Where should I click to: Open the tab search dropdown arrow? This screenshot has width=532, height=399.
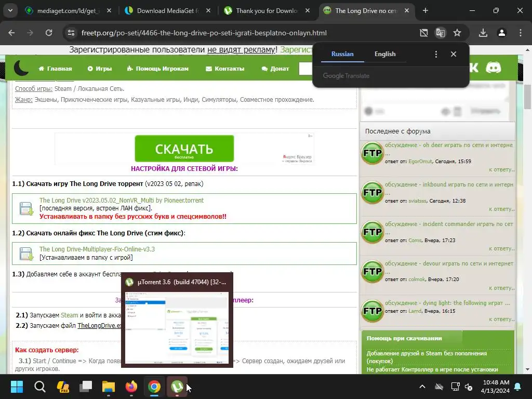(x=10, y=10)
